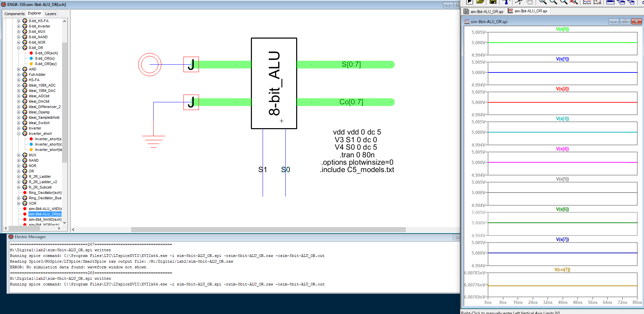Select the V(s[0]) trace label
Image resolution: width=644 pixels, height=314 pixels.
[x=562, y=29]
